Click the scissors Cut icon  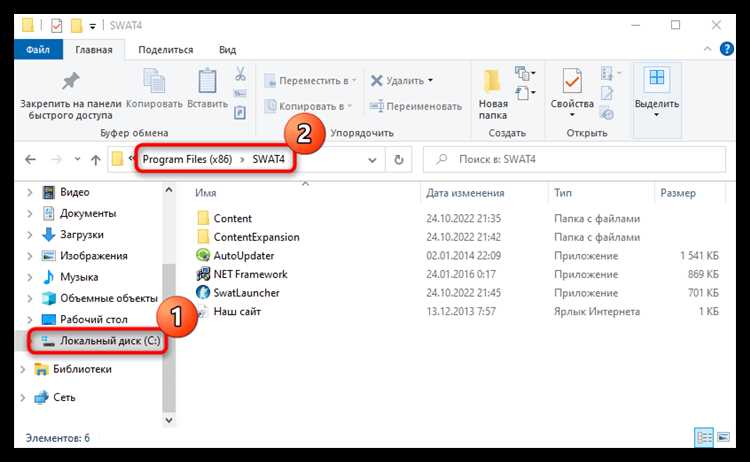pos(240,74)
